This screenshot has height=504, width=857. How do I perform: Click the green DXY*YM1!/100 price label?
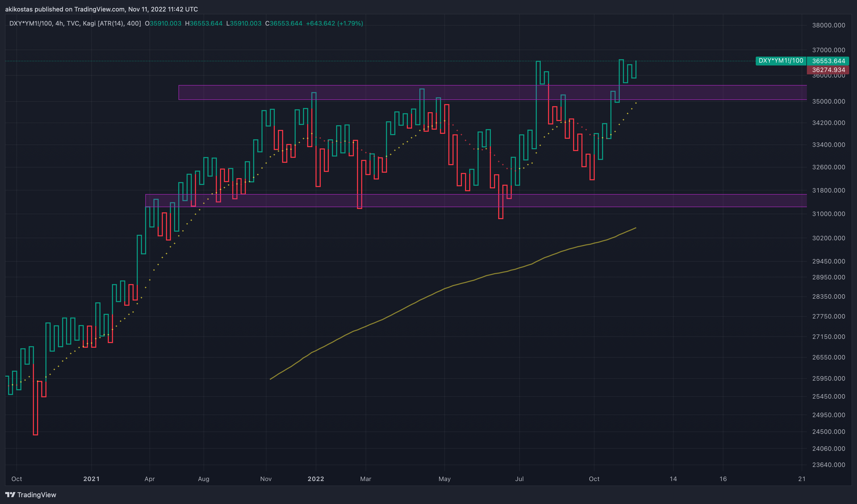coord(781,61)
